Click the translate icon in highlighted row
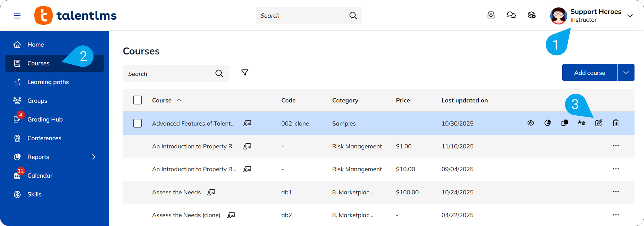Viewport: 644px width, 226px height. 581,123
